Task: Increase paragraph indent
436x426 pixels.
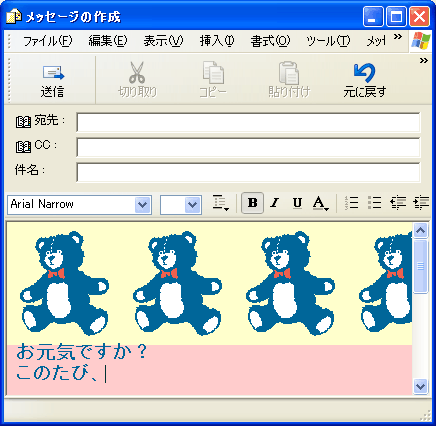Action: (421, 203)
